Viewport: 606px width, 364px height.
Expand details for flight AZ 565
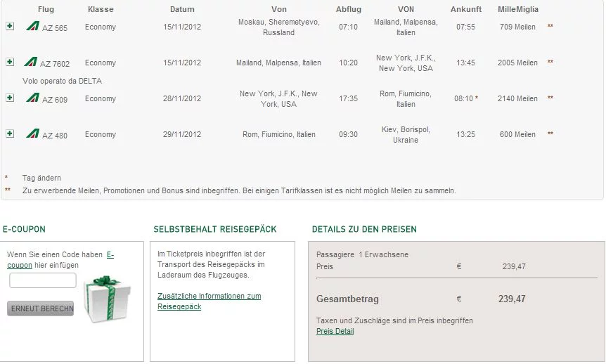10,26
